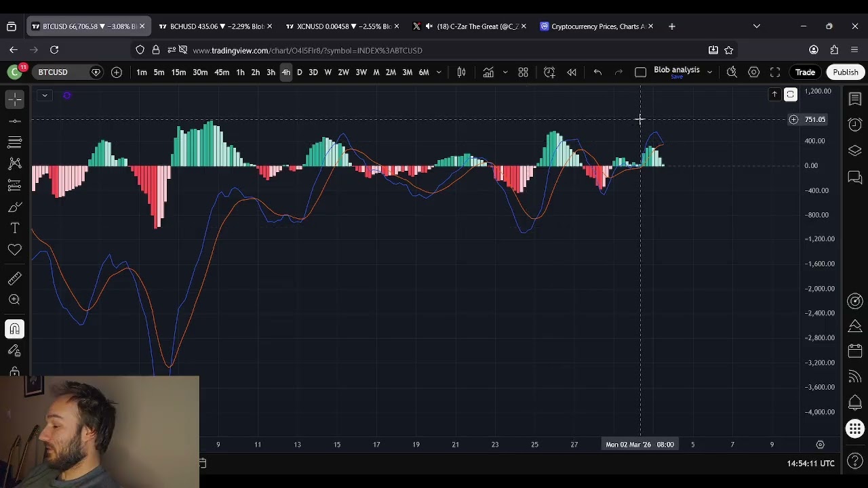Bookmark this page with the star
This screenshot has height=488, width=868.
click(x=729, y=49)
